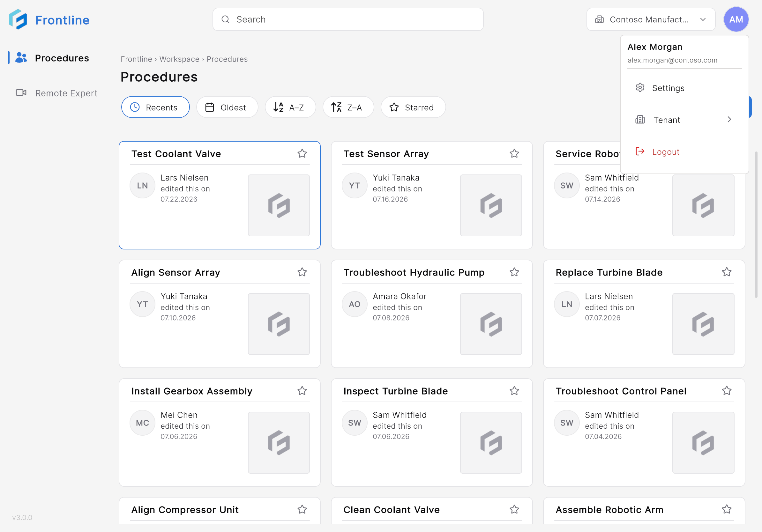Open the Install Gearbox Assembly thumbnail
This screenshot has width=762, height=532.
(x=279, y=443)
